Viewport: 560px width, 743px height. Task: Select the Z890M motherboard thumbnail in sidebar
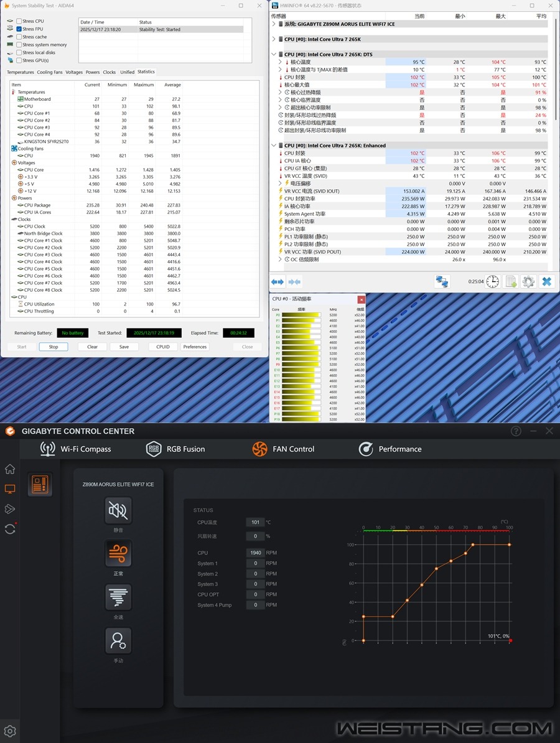tap(40, 485)
